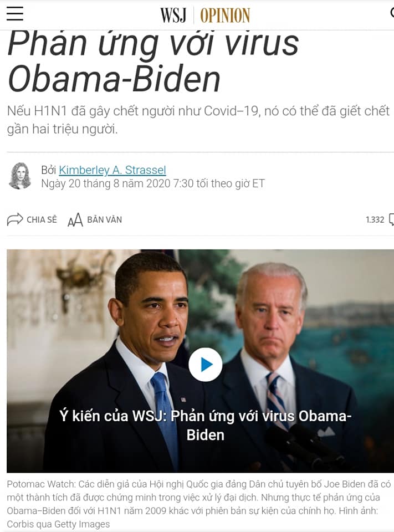Play the Obama-Biden video
The image size is (394, 532).
tap(206, 365)
